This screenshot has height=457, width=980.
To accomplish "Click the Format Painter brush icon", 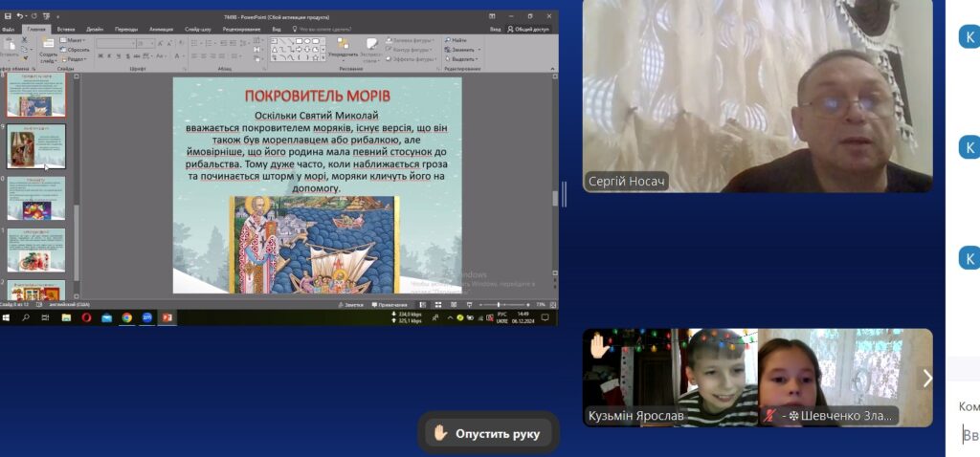I will pos(25,56).
